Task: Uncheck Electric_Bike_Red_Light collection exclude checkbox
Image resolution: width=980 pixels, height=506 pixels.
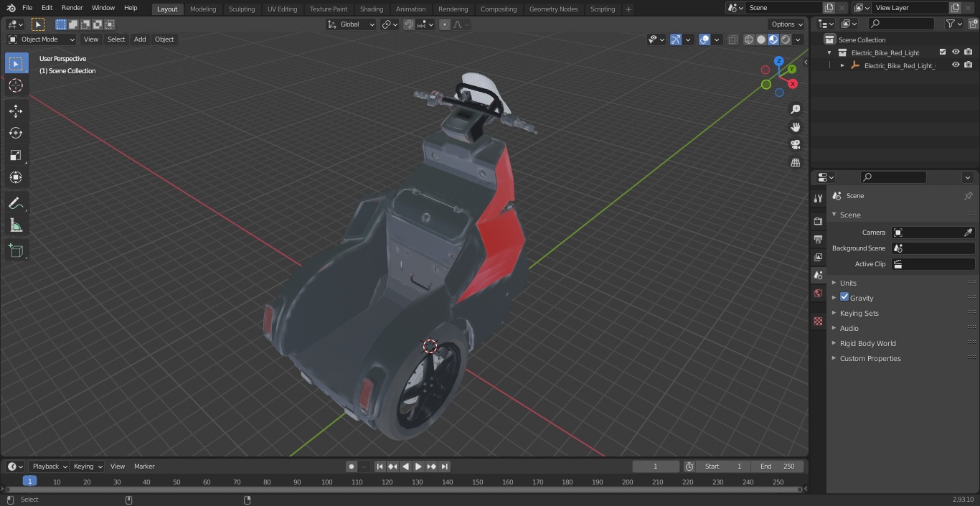Action: (x=943, y=52)
